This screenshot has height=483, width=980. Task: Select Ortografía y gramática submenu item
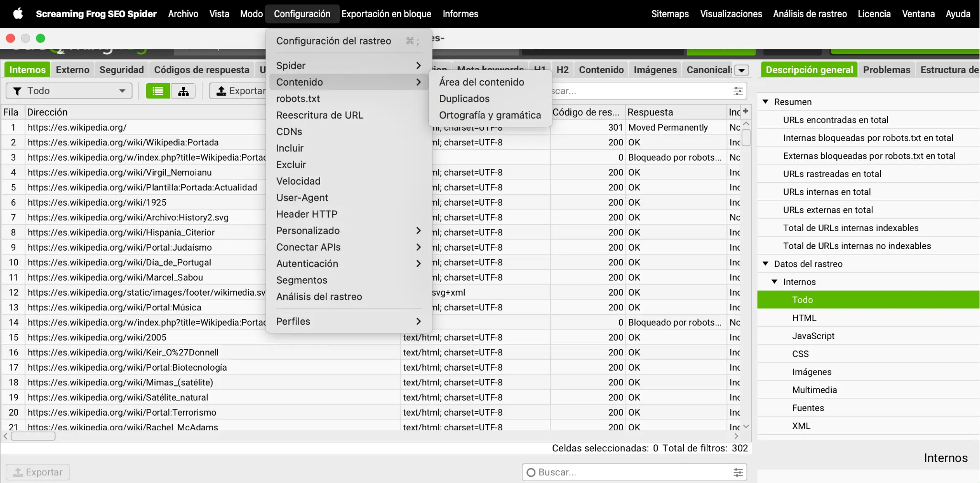(490, 115)
